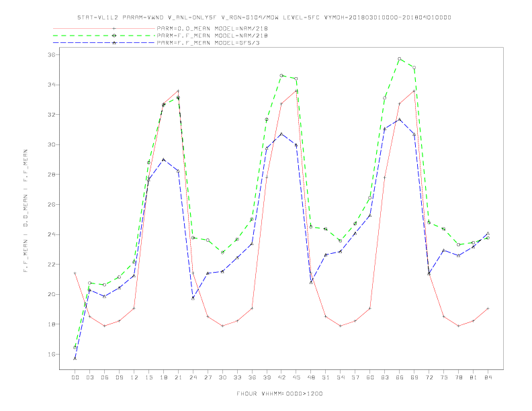Click the x-axis tick label 51

click(326, 377)
